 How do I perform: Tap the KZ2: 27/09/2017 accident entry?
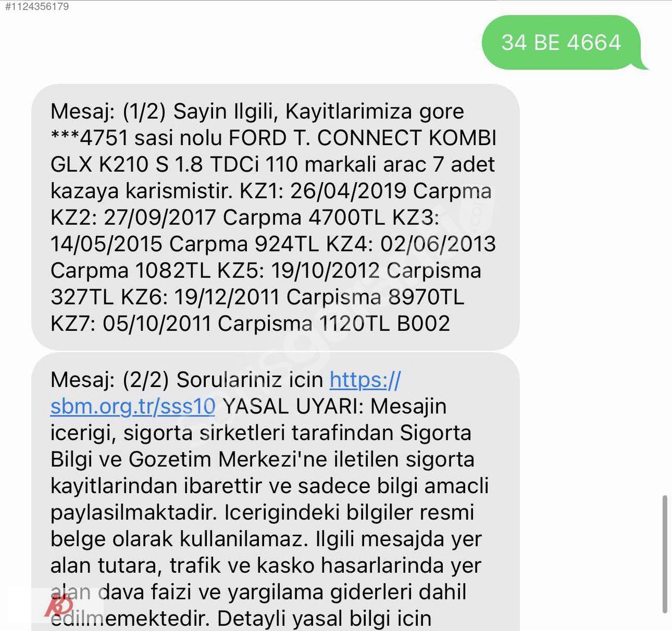coord(134,218)
